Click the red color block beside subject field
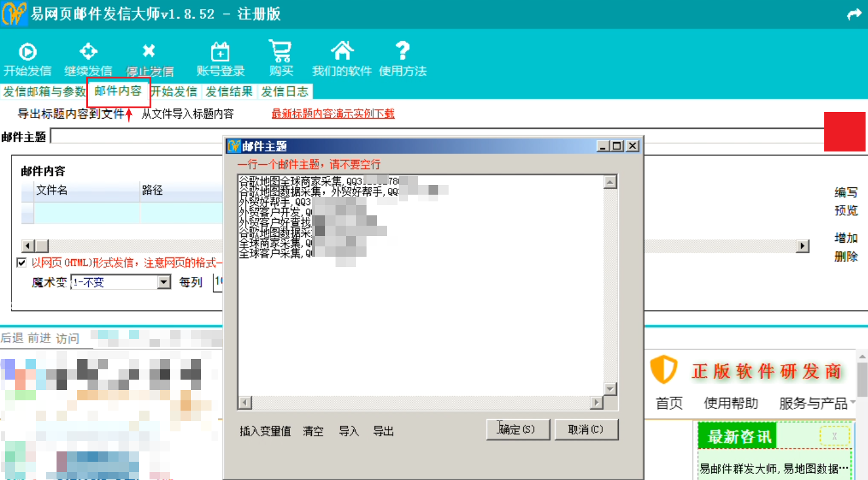The width and height of the screenshot is (868, 480). tap(844, 131)
